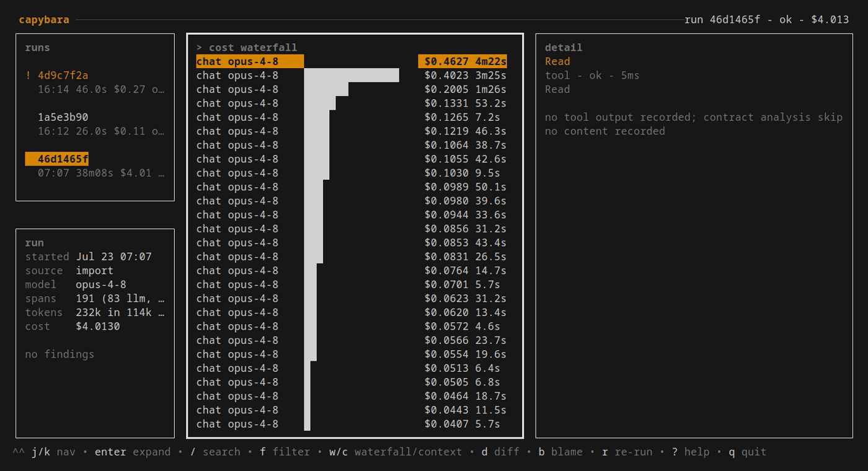Screen dimensions: 868x471
Task: Select the chat span costing $0.0980
Action: (x=352, y=201)
